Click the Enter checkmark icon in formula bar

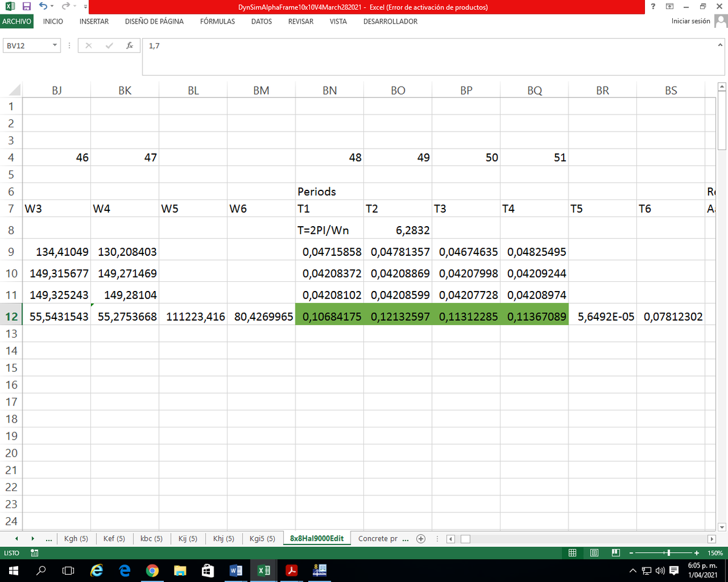(x=109, y=45)
